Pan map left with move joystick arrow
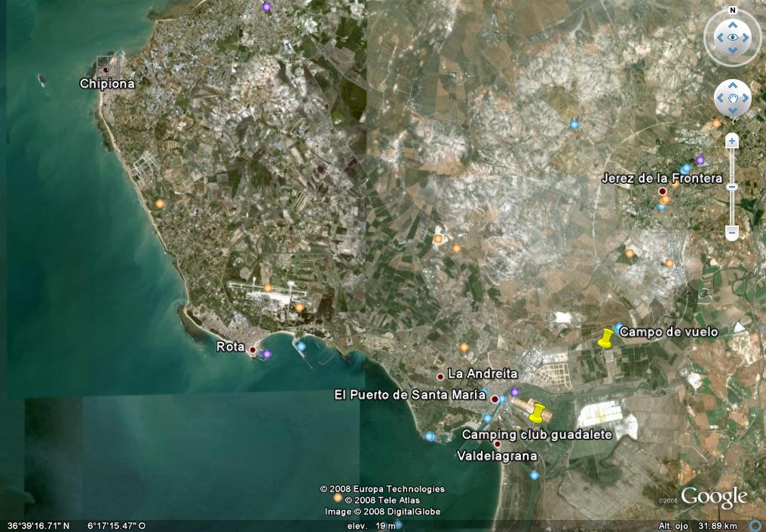The image size is (766, 532). point(721,99)
